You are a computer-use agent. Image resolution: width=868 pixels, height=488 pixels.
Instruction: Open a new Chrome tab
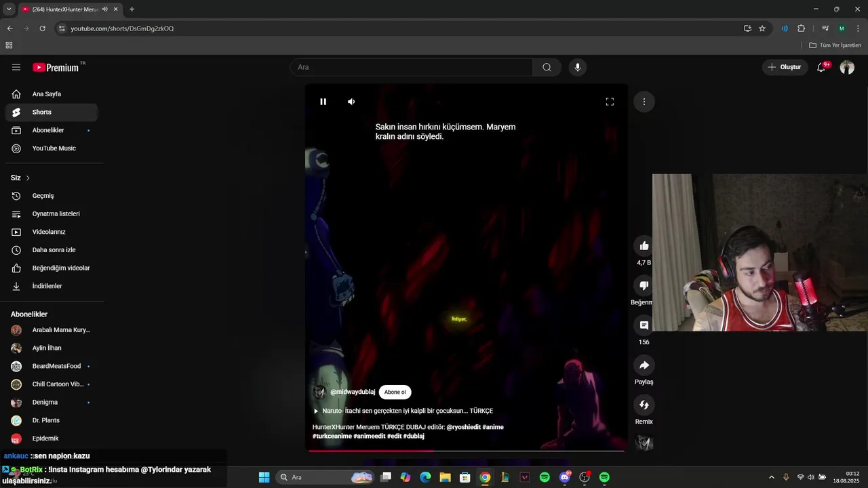click(x=132, y=9)
